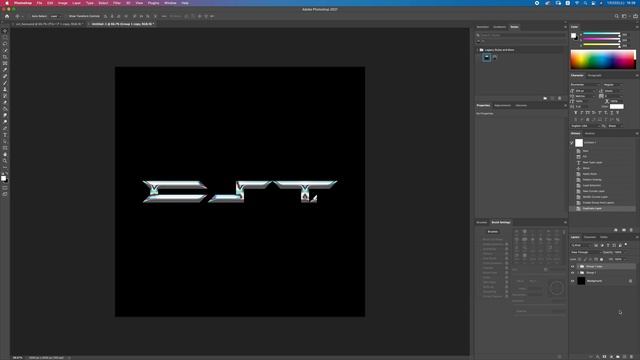Open the Pass Through blend mode dropdown
This screenshot has width=640, height=360.
585,252
